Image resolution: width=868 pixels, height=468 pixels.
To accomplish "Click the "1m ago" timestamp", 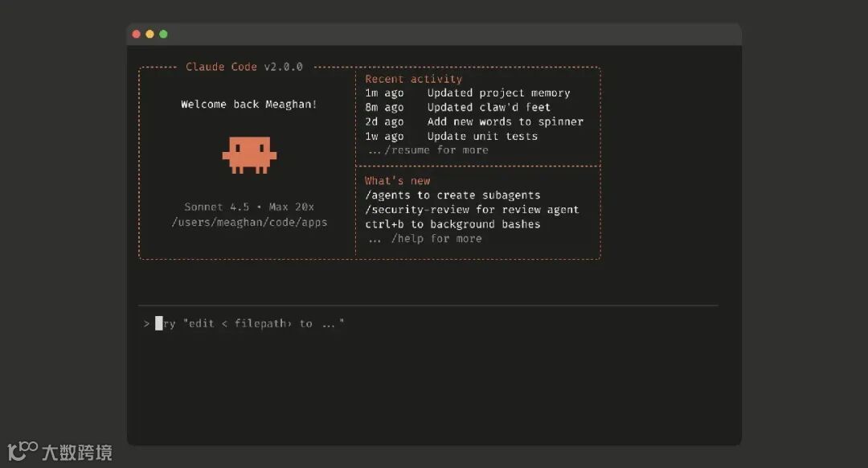I will 384,93.
